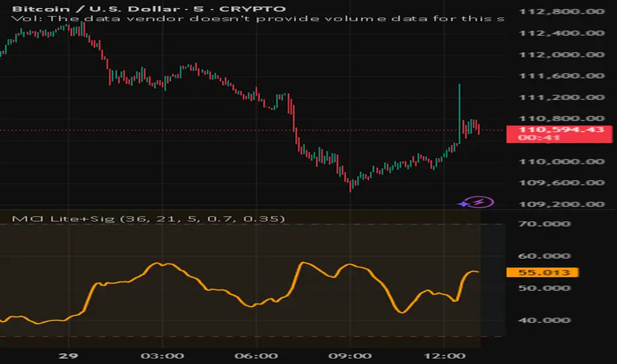Click the 60.000 indicator scale label
Image resolution: width=617 pixels, height=364 pixels.
[x=544, y=256]
